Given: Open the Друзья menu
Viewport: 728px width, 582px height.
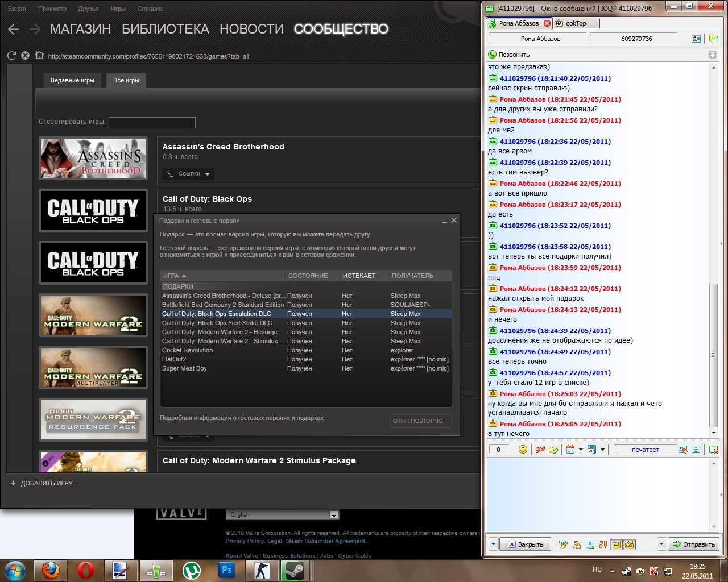Looking at the screenshot, I should [x=88, y=9].
